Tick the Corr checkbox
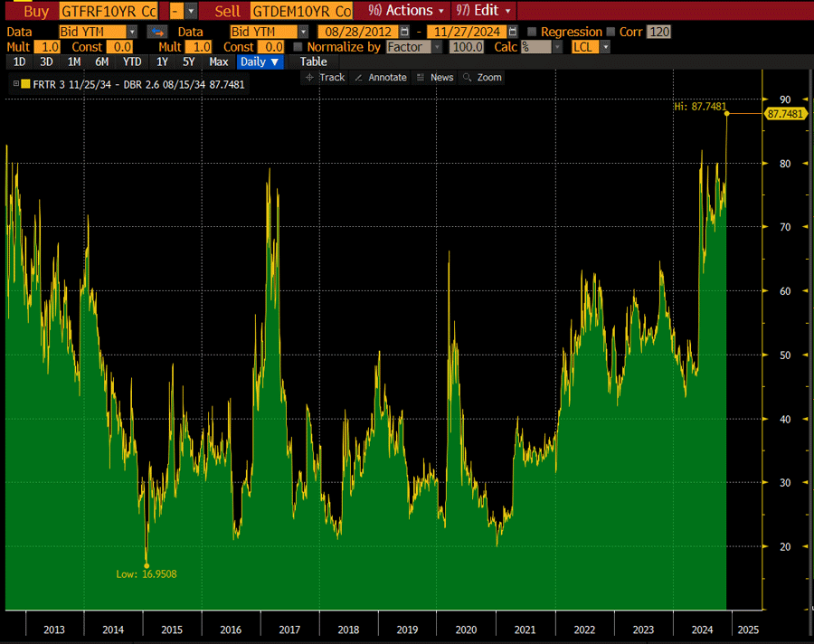814x644 pixels. click(610, 32)
